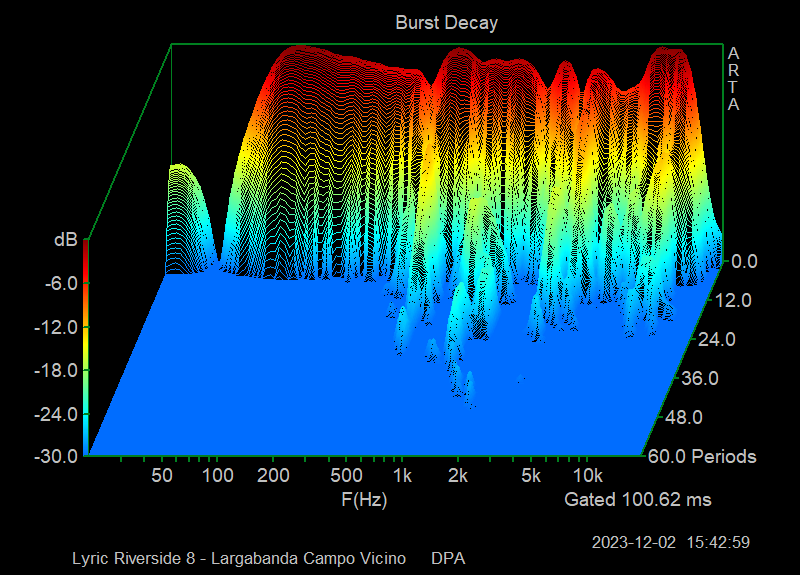Click the '200' frequency axis label

click(273, 476)
